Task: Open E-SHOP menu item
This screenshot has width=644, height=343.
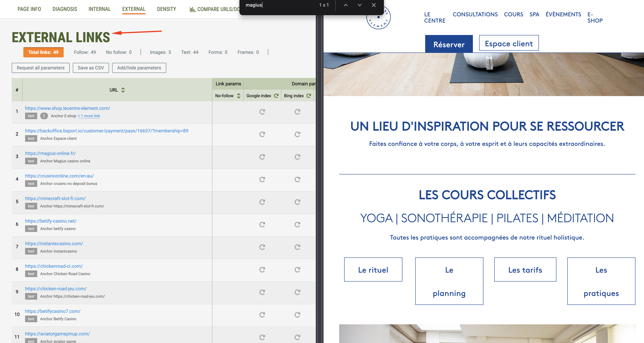Action: click(x=595, y=17)
